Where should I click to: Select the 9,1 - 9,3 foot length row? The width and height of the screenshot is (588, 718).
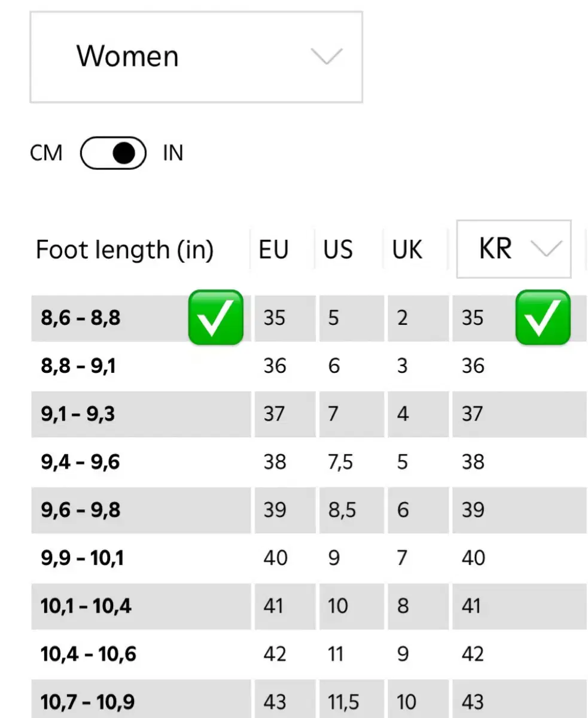pyautogui.click(x=78, y=413)
